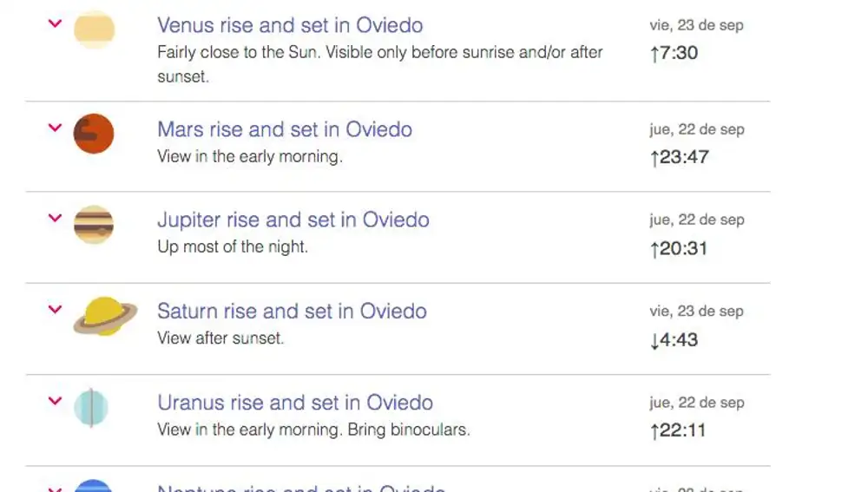
Task: Open Saturn rise and set in Oviedo
Action: coord(292,311)
